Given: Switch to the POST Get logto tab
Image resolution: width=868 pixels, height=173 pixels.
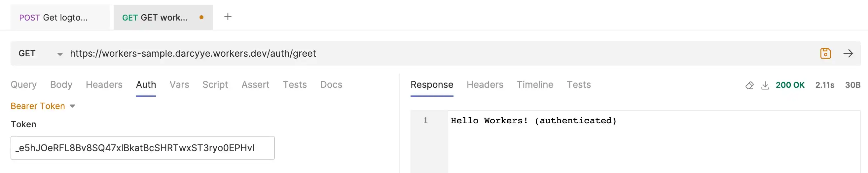Looking at the screenshot, I should [x=54, y=18].
